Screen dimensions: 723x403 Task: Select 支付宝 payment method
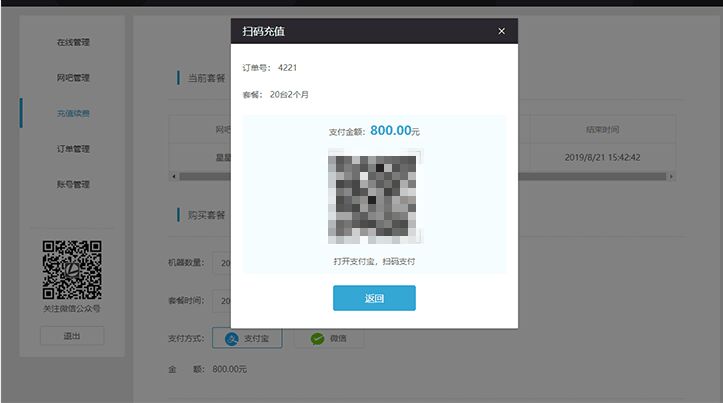point(247,338)
